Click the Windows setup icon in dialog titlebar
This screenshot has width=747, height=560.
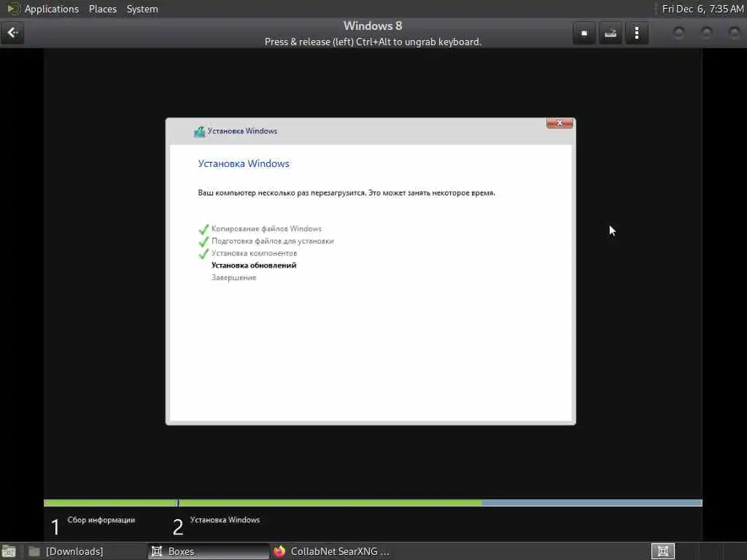tap(199, 131)
